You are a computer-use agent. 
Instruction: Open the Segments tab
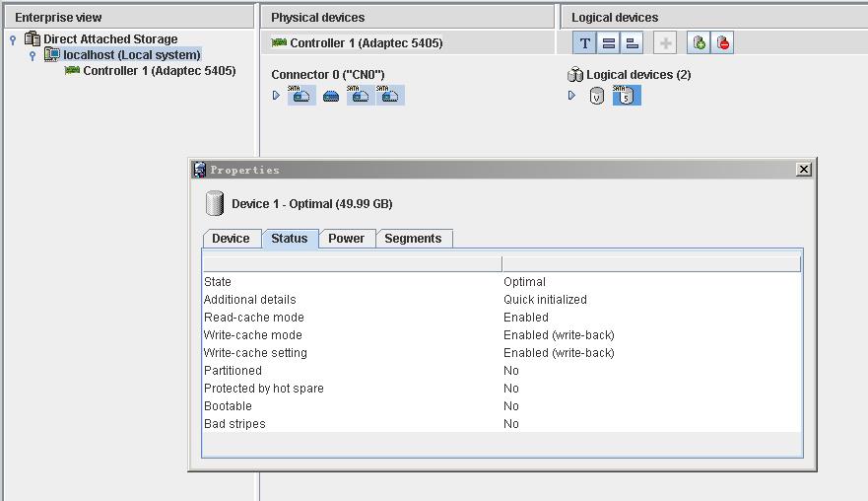point(413,239)
